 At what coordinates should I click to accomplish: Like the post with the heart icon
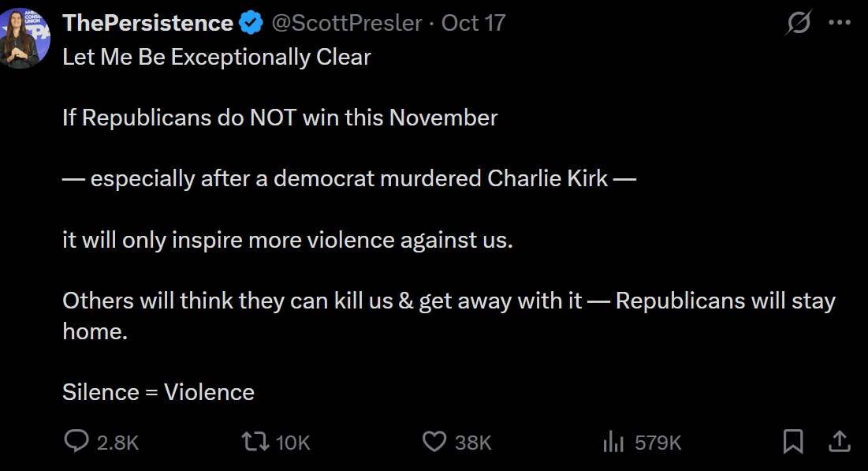434,441
